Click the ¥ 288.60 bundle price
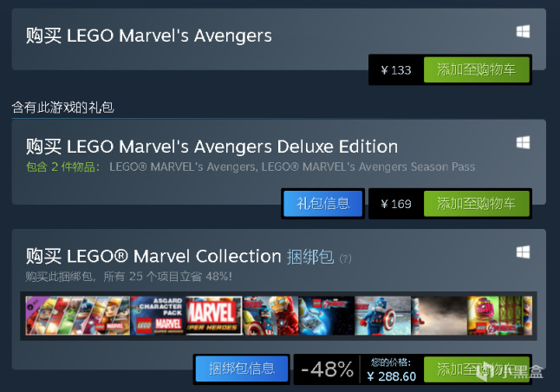Viewport: 560px width, 392px height. tap(391, 376)
